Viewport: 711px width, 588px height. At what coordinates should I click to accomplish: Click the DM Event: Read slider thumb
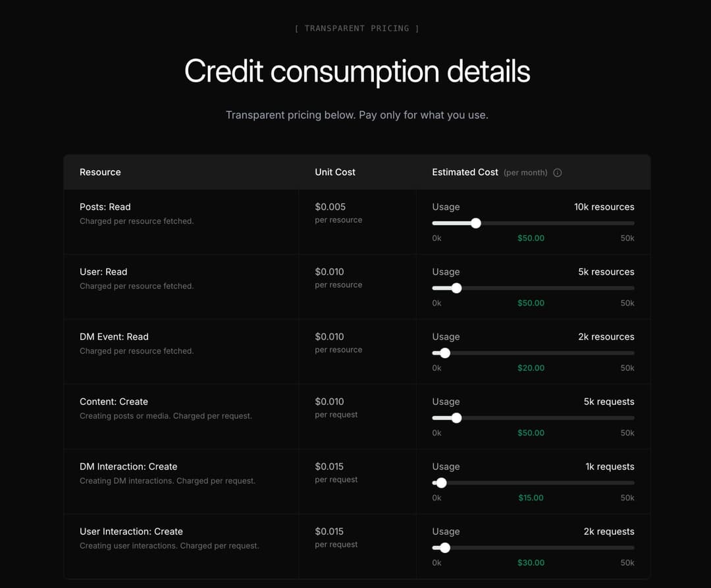point(444,353)
